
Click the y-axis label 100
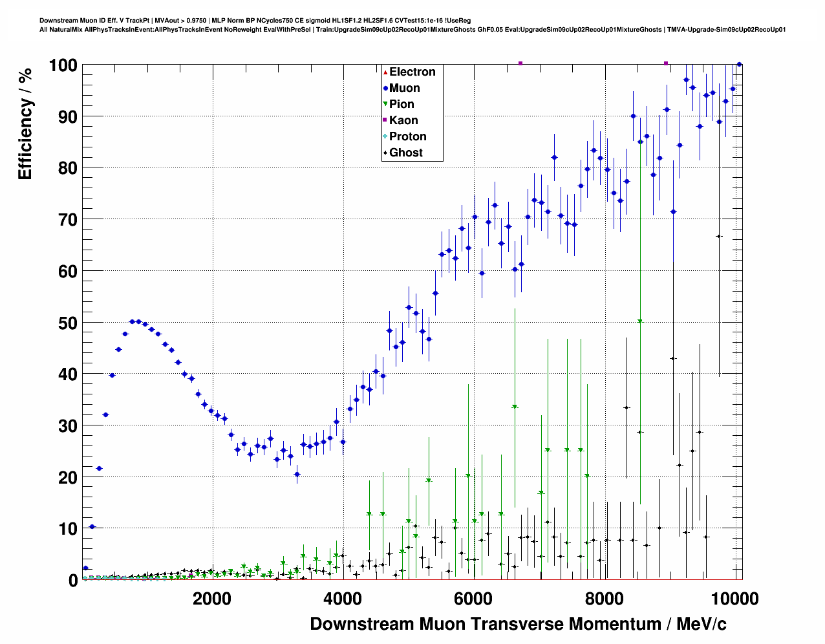click(x=63, y=65)
